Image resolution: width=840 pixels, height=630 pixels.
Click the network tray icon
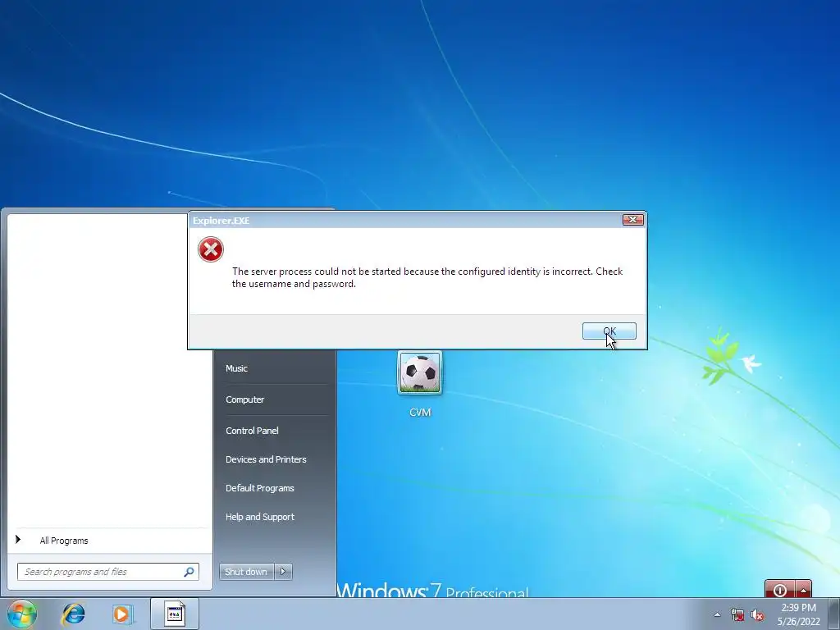737,615
